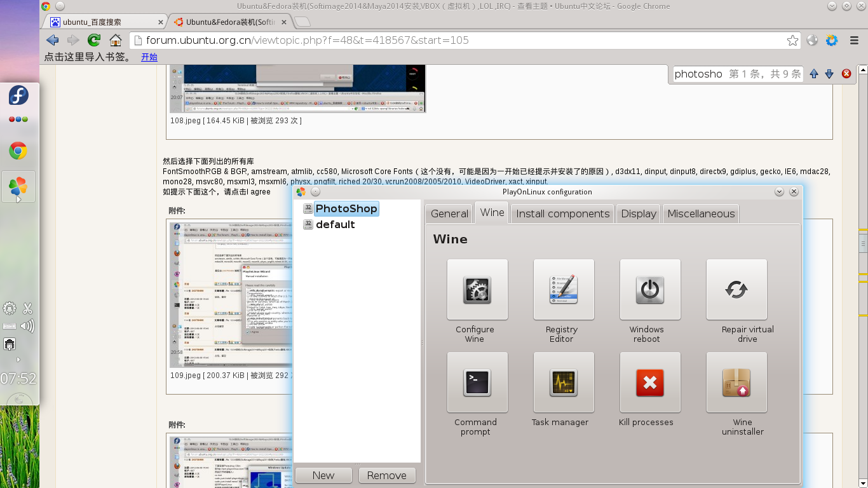This screenshot has width=868, height=488.
Task: Open the 108.jpeg attachment thumbnail
Action: 298,88
